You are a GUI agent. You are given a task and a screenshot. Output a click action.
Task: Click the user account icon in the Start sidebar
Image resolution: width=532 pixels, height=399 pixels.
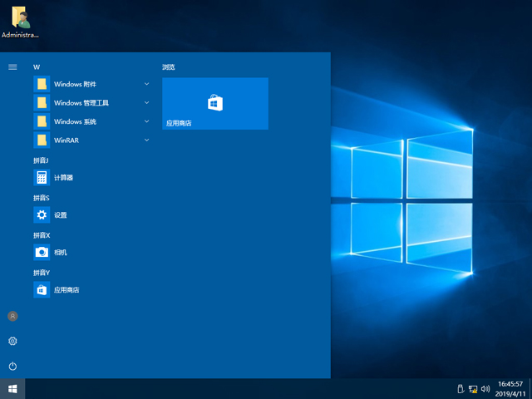point(12,316)
